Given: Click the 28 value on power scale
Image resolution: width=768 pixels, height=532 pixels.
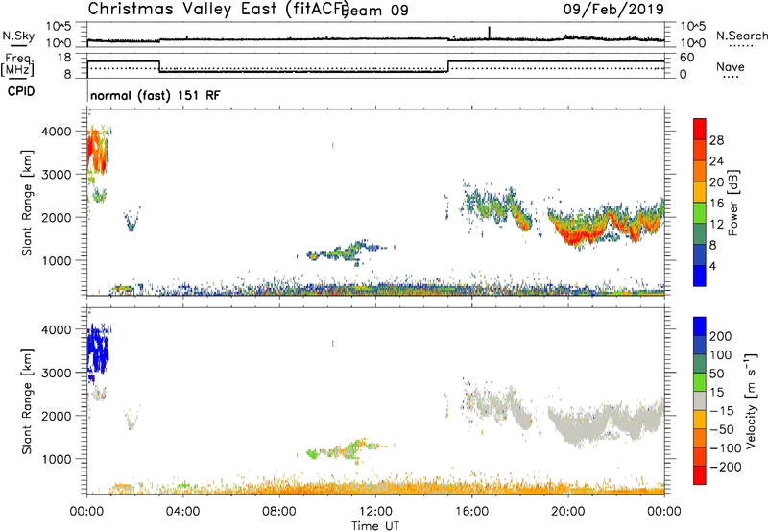Looking at the screenshot, I should click(x=716, y=140).
